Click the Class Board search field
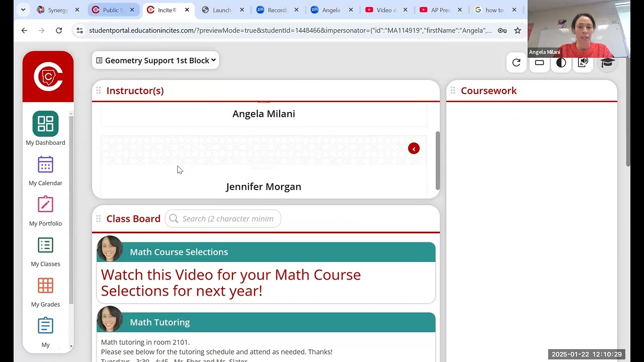Viewport: 644px width, 362px height. click(x=223, y=218)
